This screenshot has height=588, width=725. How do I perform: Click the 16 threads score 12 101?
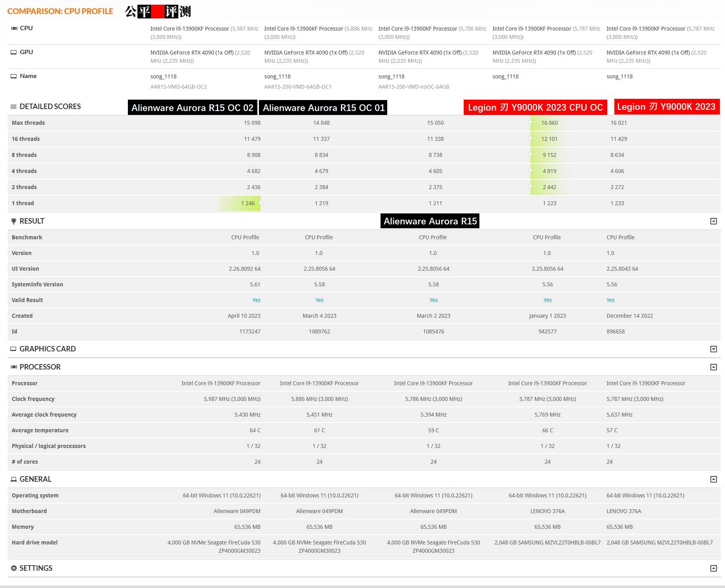[x=549, y=139]
